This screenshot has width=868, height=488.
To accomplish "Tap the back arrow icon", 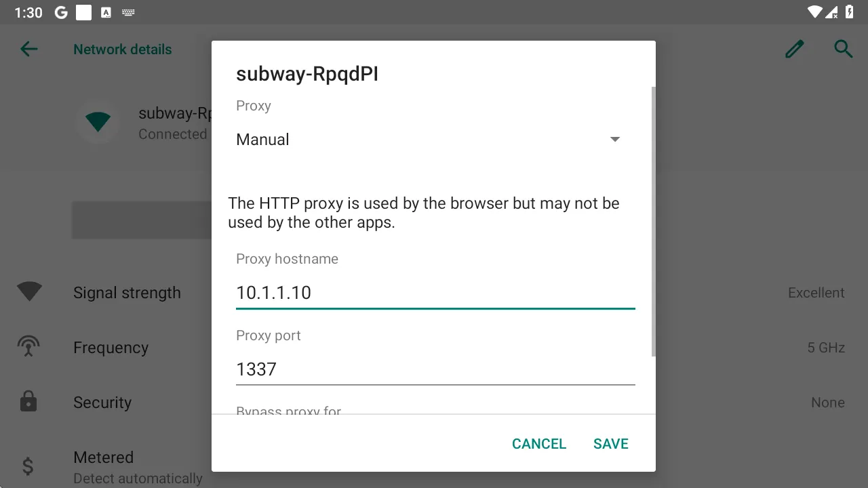I will 29,49.
